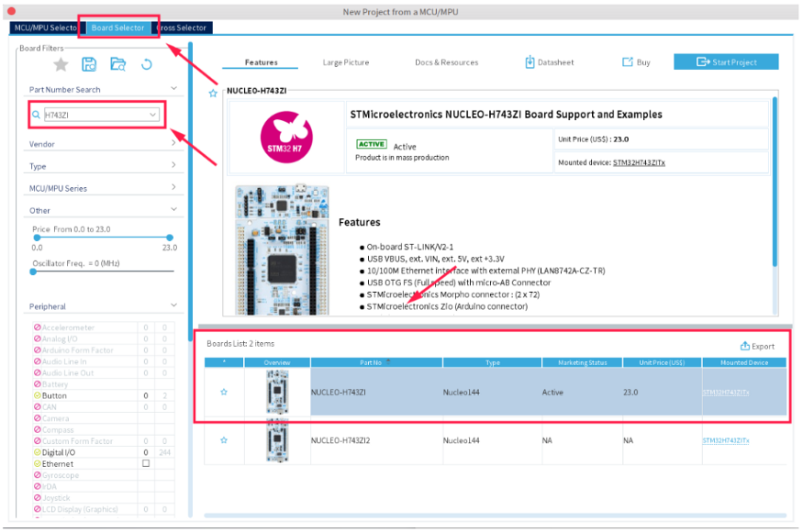
Task: Click the Camera disabled peripheral icon
Action: pyautogui.click(x=37, y=418)
